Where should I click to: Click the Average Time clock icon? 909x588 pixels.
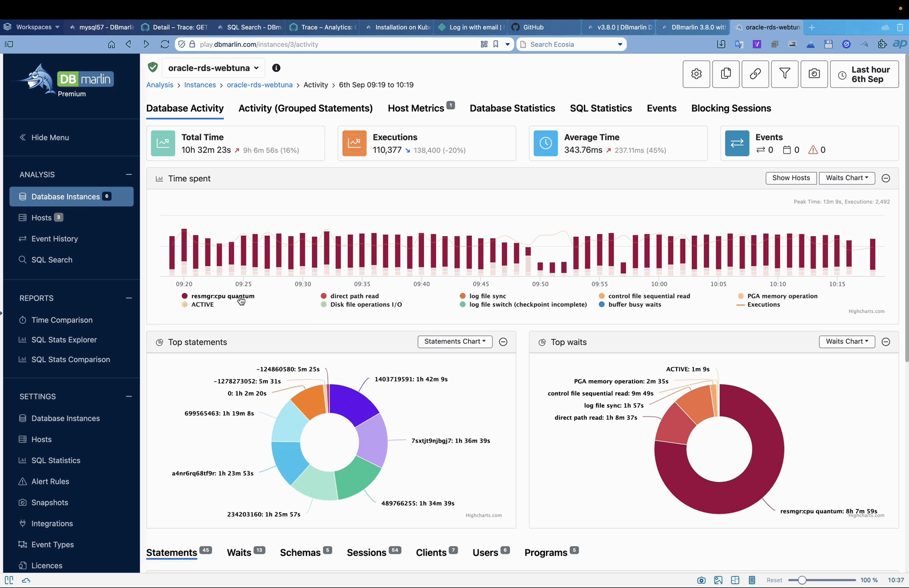coord(545,143)
